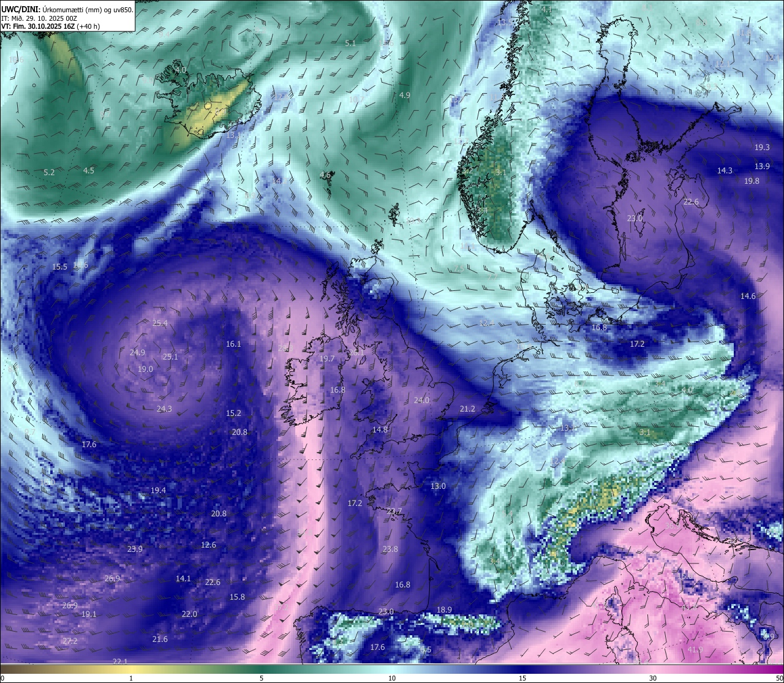
Task: Click the 15.2 value
Action: click(x=233, y=413)
